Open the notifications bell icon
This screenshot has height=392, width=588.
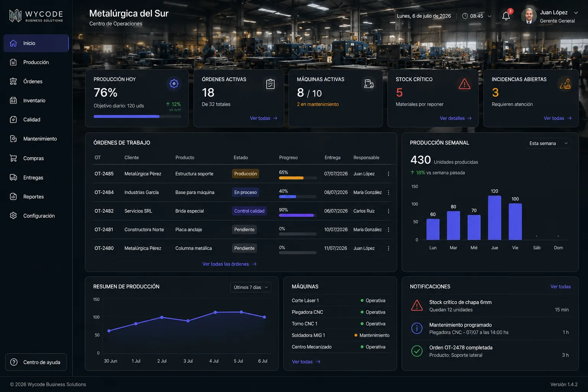click(506, 16)
